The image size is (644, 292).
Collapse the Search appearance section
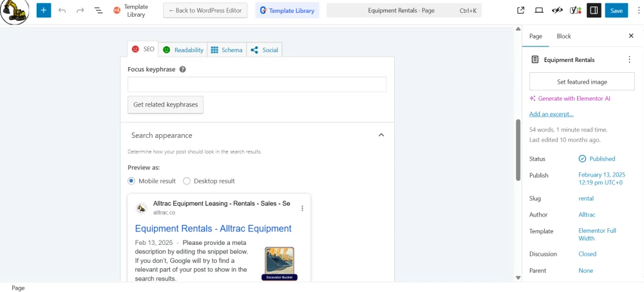(381, 135)
